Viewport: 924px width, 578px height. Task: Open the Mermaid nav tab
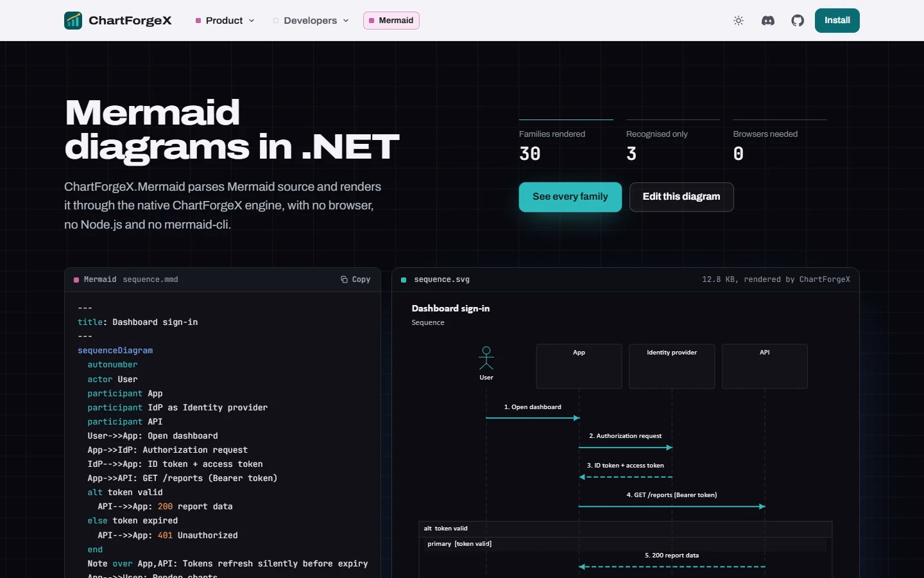391,21
